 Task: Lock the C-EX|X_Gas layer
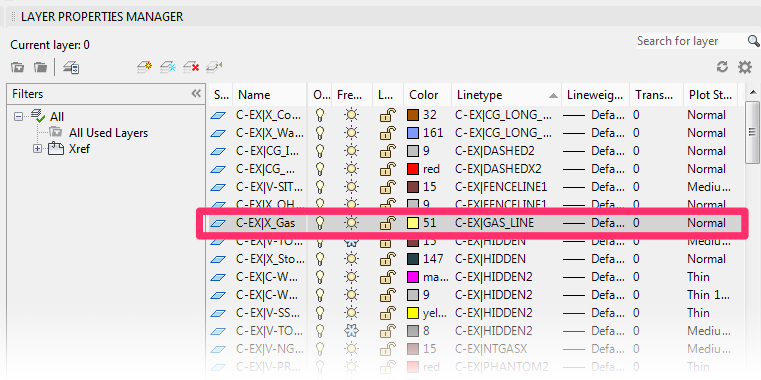(x=387, y=223)
